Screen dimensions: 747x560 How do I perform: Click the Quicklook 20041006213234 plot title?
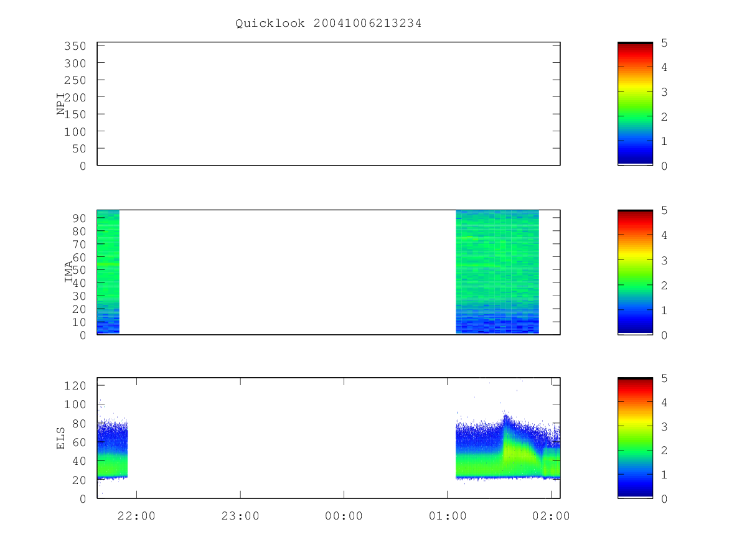(329, 24)
